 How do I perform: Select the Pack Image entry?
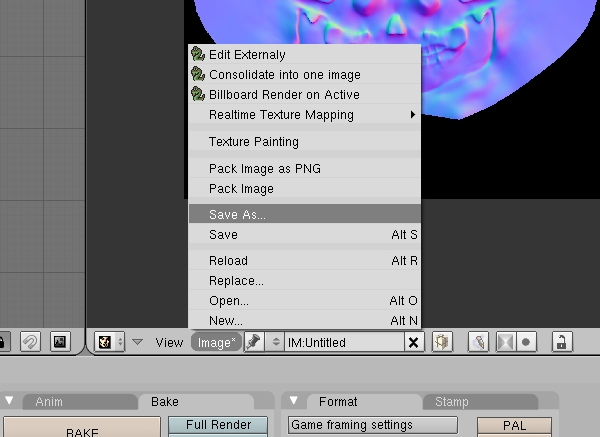305,188
